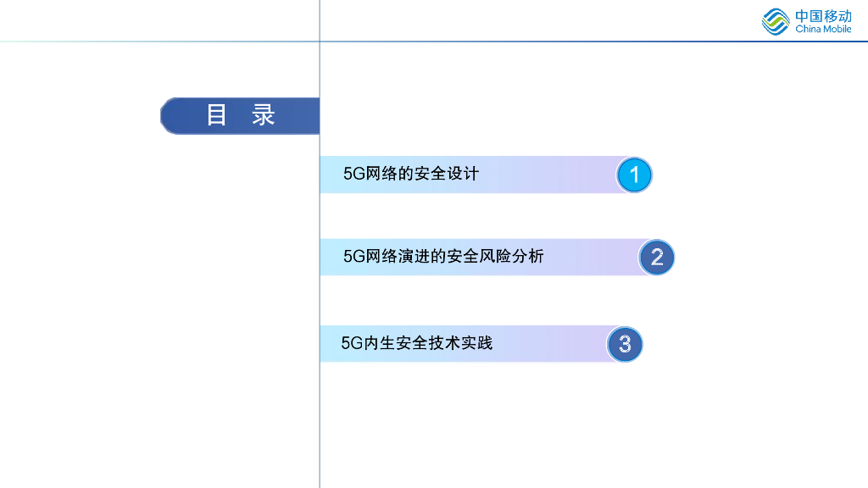Click the word "China" under the logo
Screen dimensions: 868x488
point(807,30)
